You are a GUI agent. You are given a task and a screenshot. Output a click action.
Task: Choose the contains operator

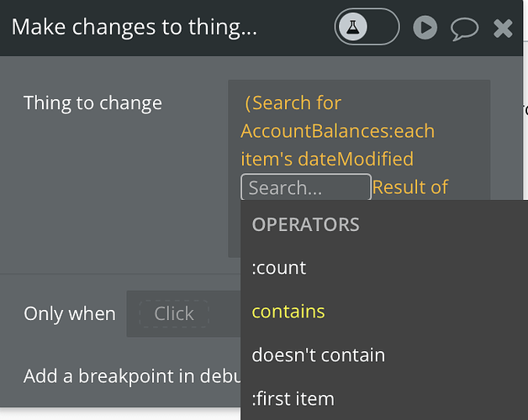pyautogui.click(x=288, y=312)
